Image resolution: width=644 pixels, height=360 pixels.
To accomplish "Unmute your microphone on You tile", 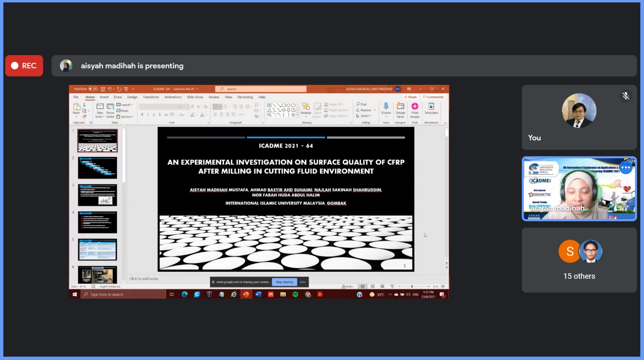I will coord(626,96).
